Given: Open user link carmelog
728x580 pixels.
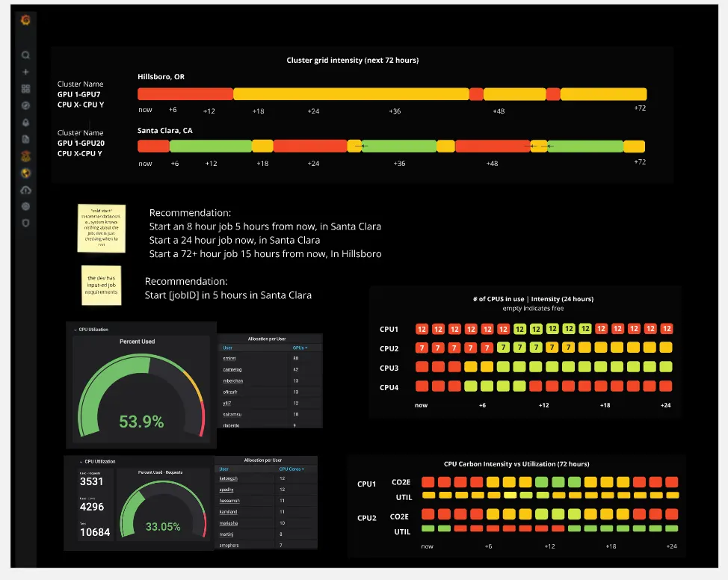Looking at the screenshot, I should pyautogui.click(x=232, y=370).
